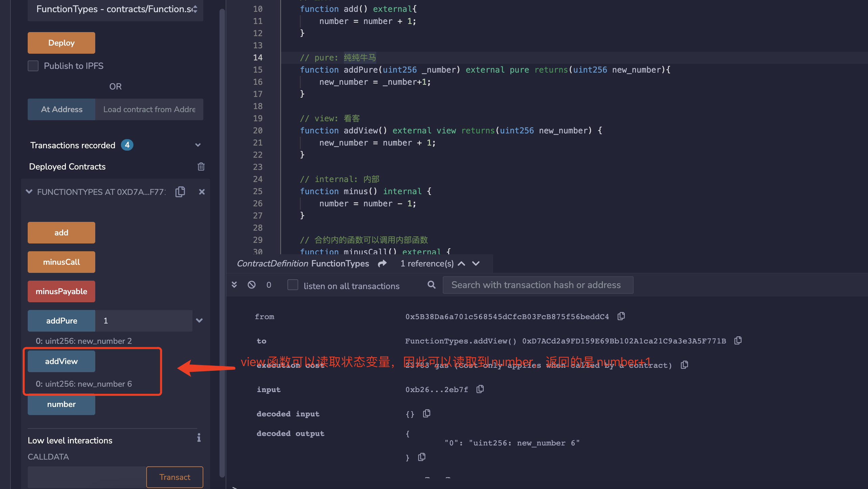Click the clear console icon
The image size is (868, 489).
point(252,285)
